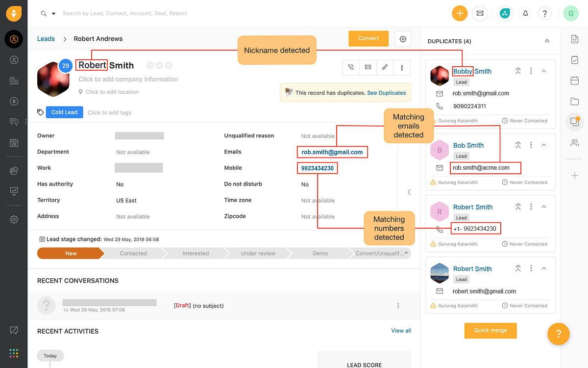Click the phone call icon for Robert Smith
The image size is (588, 368).
click(351, 67)
